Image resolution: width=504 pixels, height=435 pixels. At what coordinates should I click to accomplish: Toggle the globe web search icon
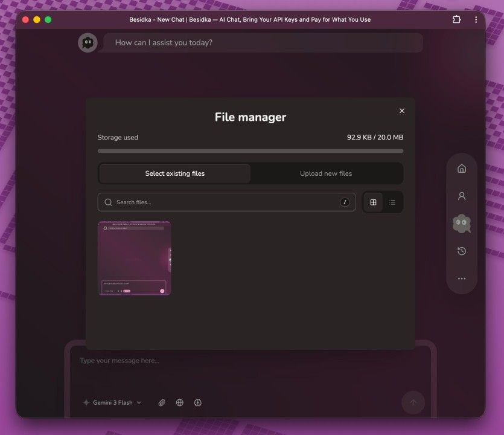(x=180, y=402)
